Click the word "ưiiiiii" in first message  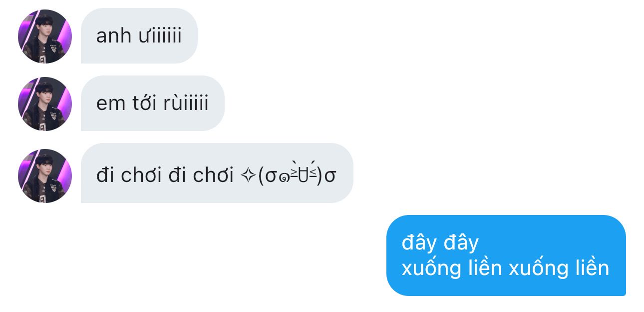point(159,36)
